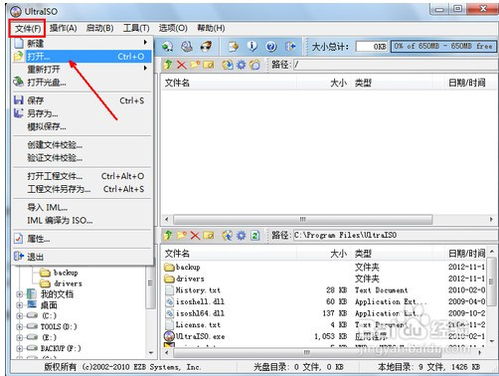The image size is (499, 376).
Task: Click the local path field C:\Program Files\UltraISO
Action: click(395, 235)
